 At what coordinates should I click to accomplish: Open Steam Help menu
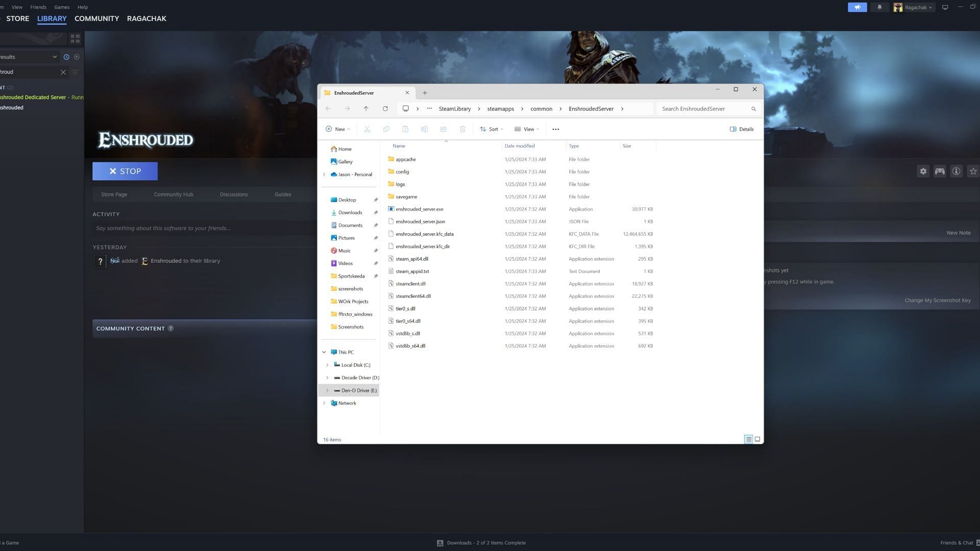(83, 7)
